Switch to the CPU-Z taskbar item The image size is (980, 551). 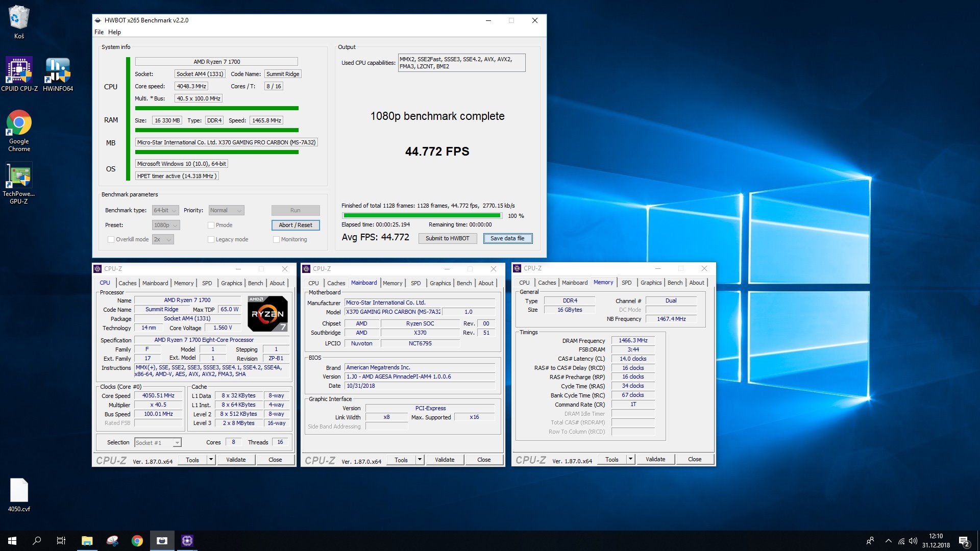tap(187, 541)
